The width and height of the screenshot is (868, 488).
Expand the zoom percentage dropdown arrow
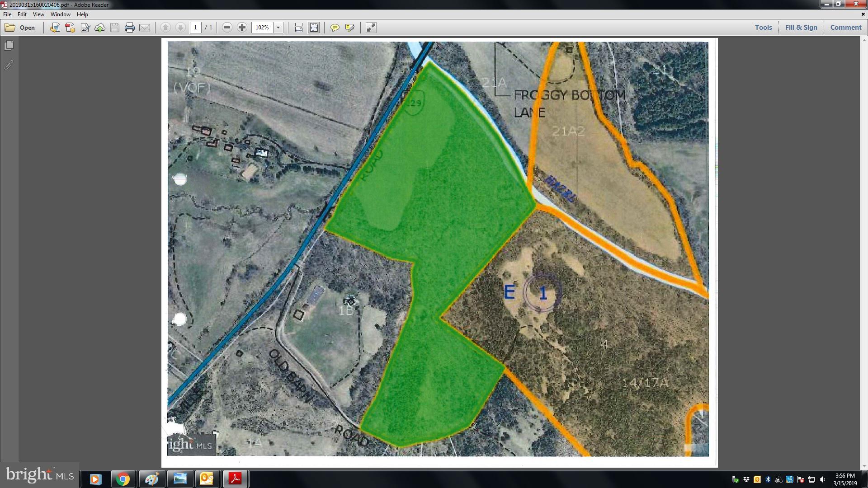point(278,28)
